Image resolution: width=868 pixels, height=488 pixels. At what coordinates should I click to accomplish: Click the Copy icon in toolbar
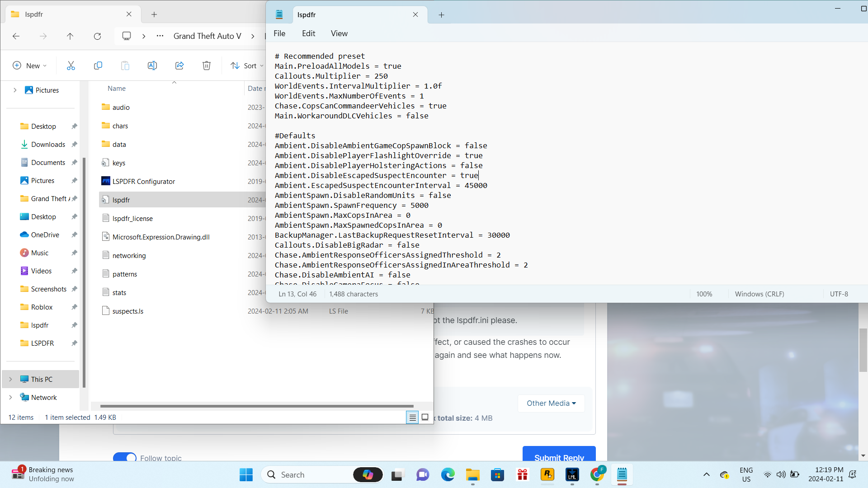(98, 66)
